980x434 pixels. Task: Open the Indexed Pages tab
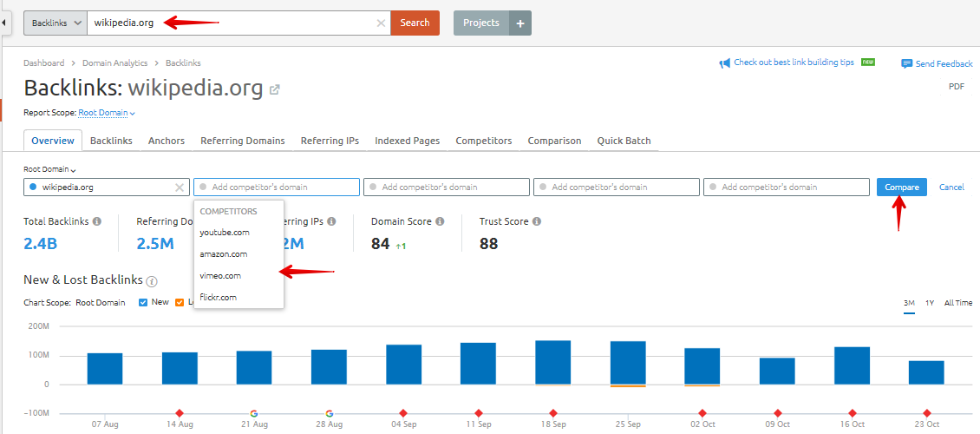point(408,141)
